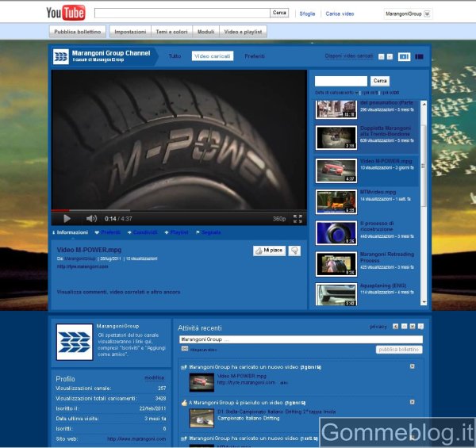
Task: Open the www.marangoni.com Sito web link in profile
Action: tap(136, 439)
